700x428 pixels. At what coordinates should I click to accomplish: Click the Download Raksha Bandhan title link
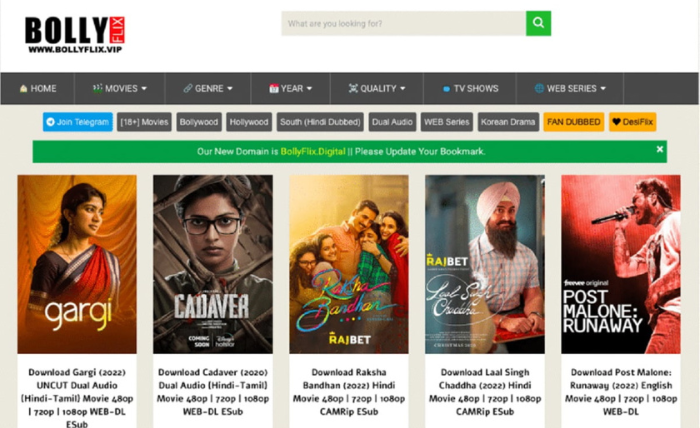(x=349, y=392)
